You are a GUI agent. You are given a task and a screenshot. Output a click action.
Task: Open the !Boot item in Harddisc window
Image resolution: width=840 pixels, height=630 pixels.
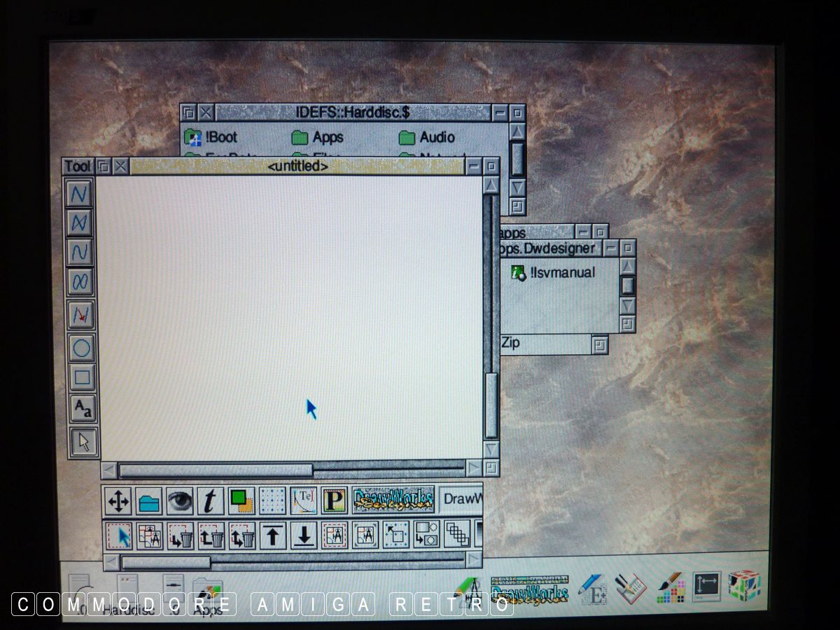pos(211,137)
